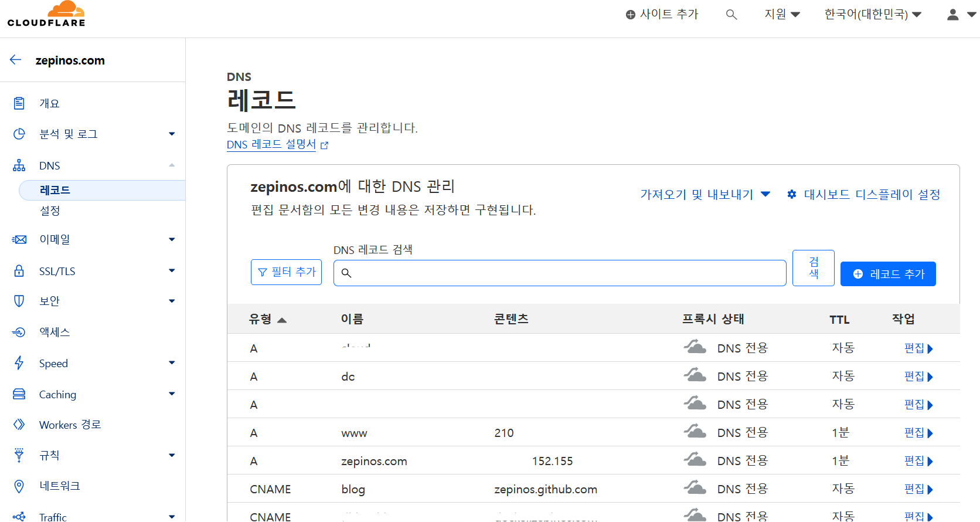Click 사이트 추가 in the top bar

pos(662,14)
